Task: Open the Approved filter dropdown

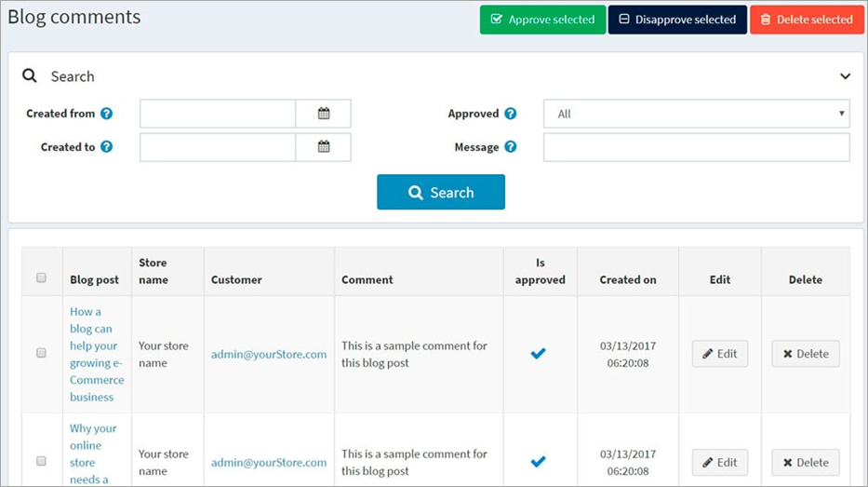Action: (696, 114)
